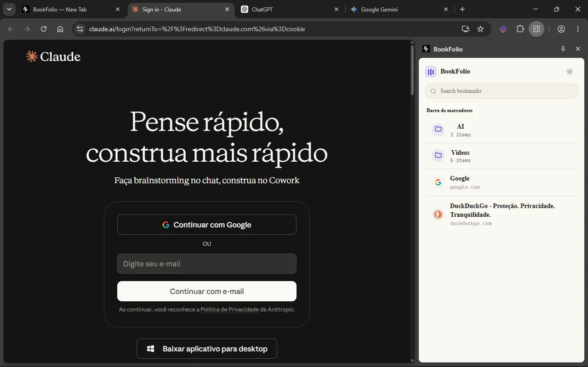Open a new browser tab
This screenshot has height=367, width=588.
(x=462, y=9)
